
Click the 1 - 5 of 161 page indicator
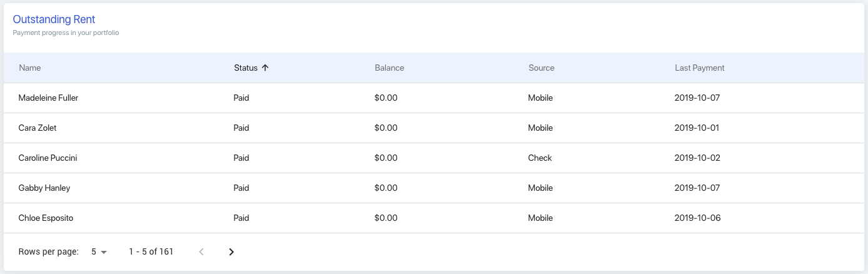[x=151, y=252]
